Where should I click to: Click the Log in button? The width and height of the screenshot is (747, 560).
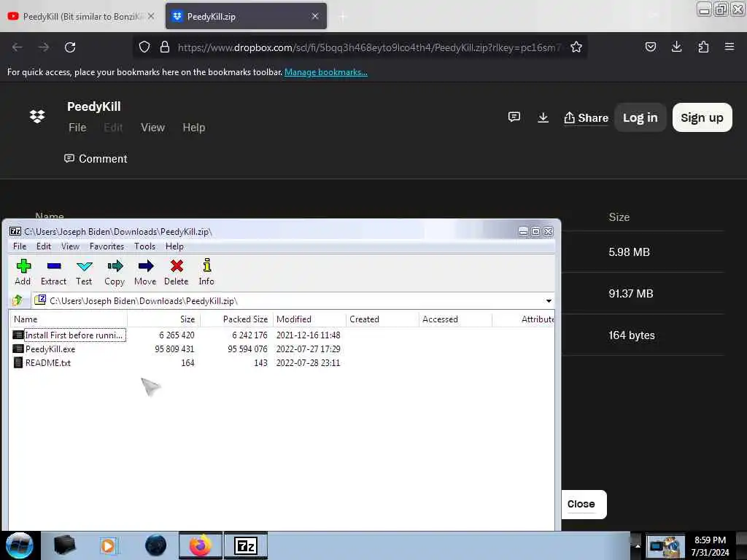tap(640, 117)
